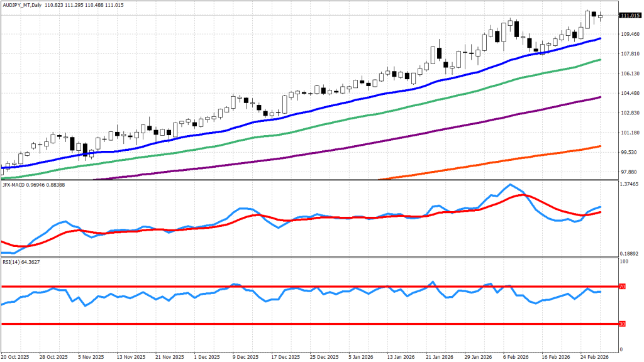Click the current price label 111.015
Image resolution: width=644 pixels, height=362 pixels.
pos(630,16)
